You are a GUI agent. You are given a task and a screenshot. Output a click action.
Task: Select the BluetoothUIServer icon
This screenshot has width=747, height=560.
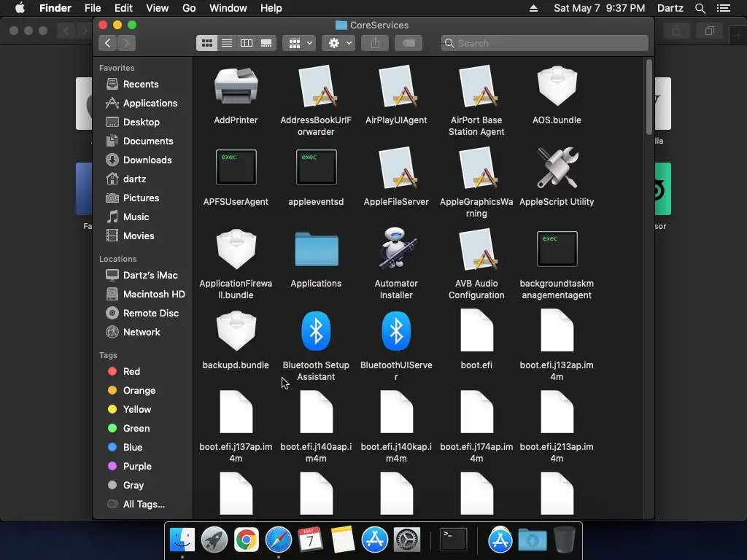click(x=396, y=331)
